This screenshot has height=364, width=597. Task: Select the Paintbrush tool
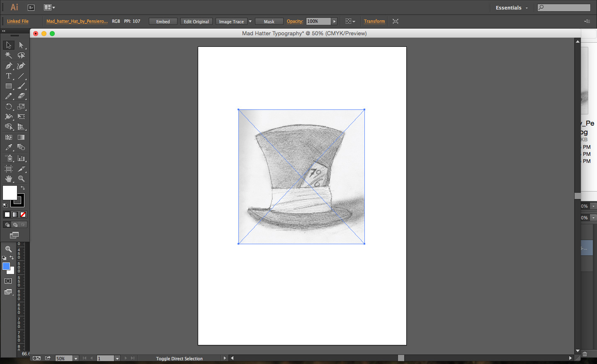(21, 86)
